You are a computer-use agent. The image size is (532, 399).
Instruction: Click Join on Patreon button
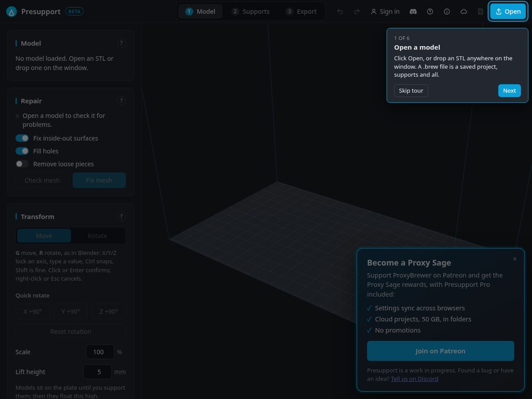click(x=441, y=351)
